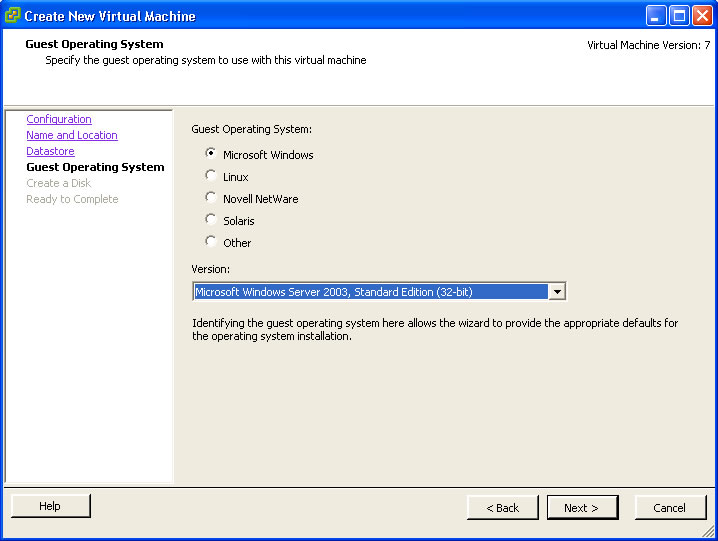The image size is (718, 541).
Task: Choose Linux as guest operating system
Action: point(210,175)
